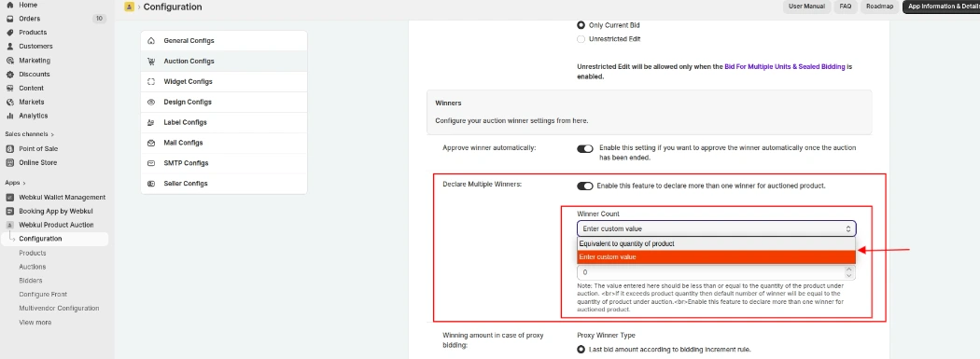Screen dimensions: 980x359
Task: Open Webkul Wallet Management link
Action: [x=62, y=198]
